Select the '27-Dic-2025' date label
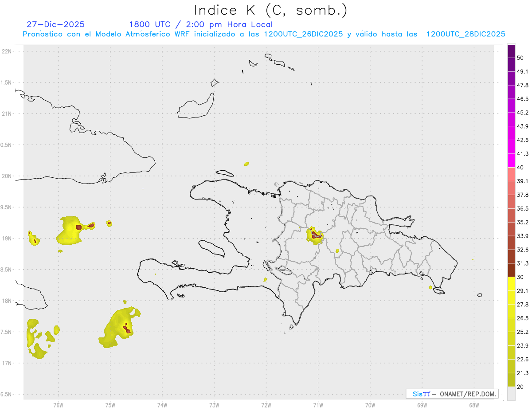532x411 pixels. point(55,24)
